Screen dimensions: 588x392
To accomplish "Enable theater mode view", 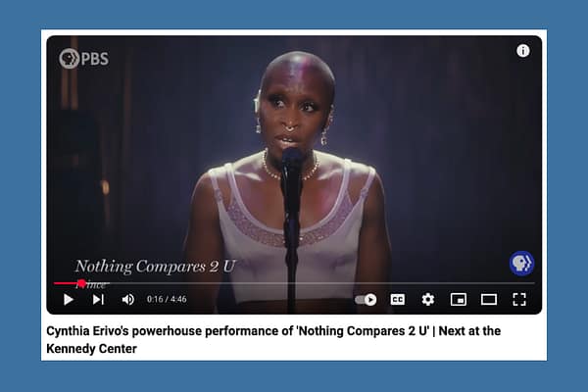I will tap(489, 299).
